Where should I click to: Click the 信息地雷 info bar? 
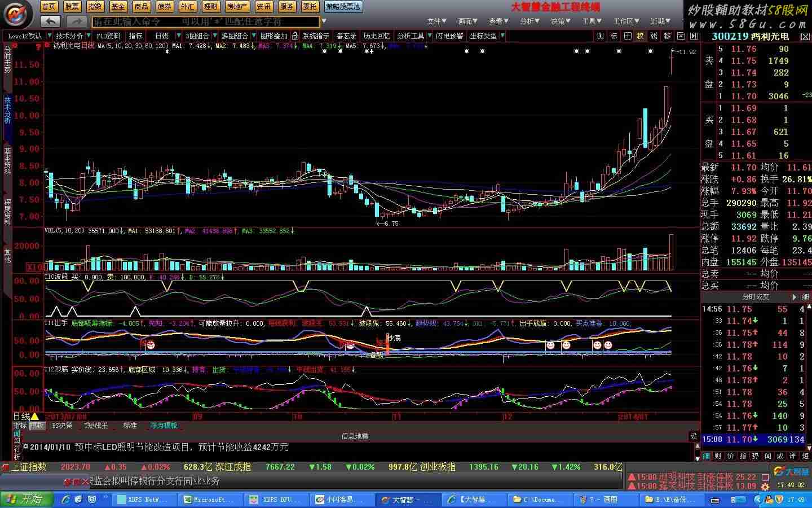(355, 436)
